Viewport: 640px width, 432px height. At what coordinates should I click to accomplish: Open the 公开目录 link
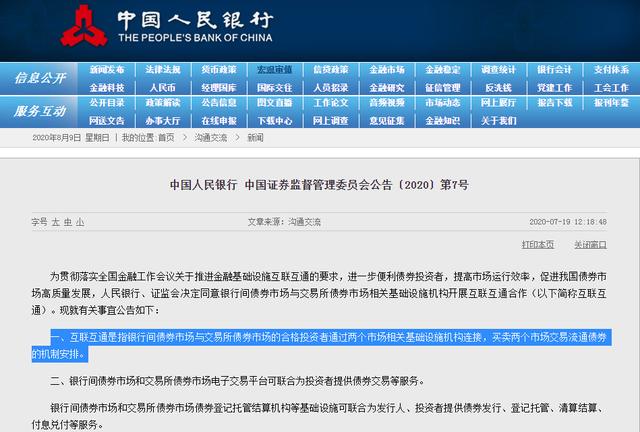[x=107, y=102]
